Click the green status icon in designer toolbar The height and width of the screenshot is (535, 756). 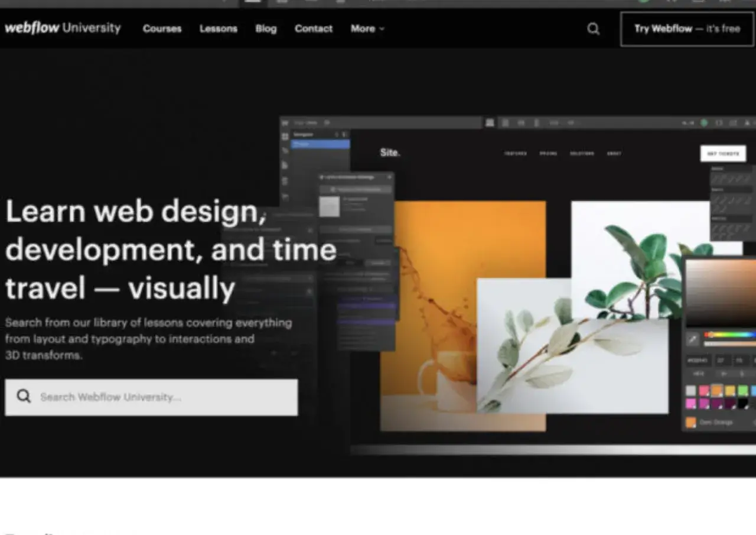704,123
